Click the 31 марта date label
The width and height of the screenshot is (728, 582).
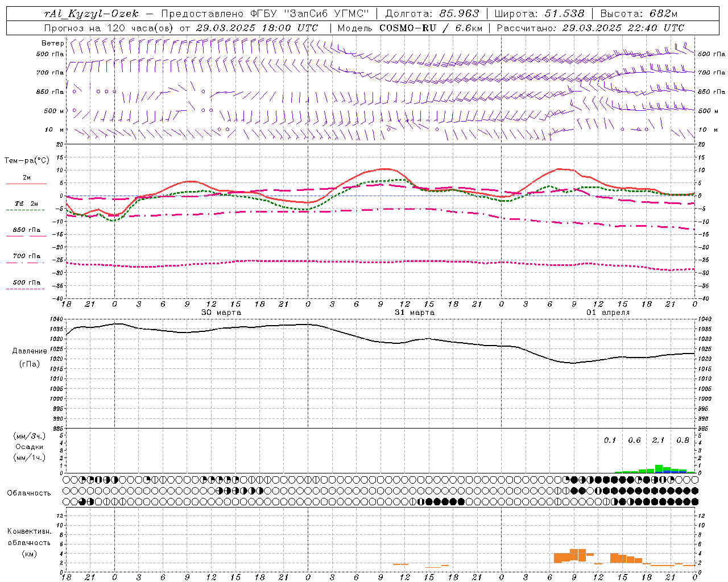tap(415, 313)
